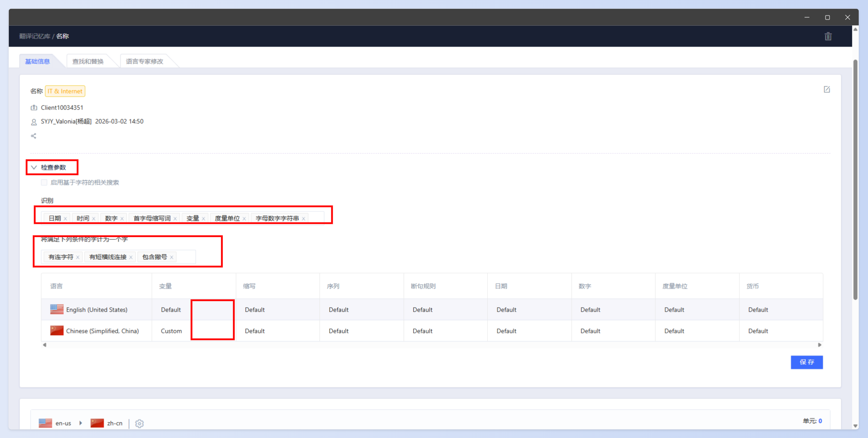Click the client icon beside Client10034351
The image size is (868, 438).
[x=34, y=108]
